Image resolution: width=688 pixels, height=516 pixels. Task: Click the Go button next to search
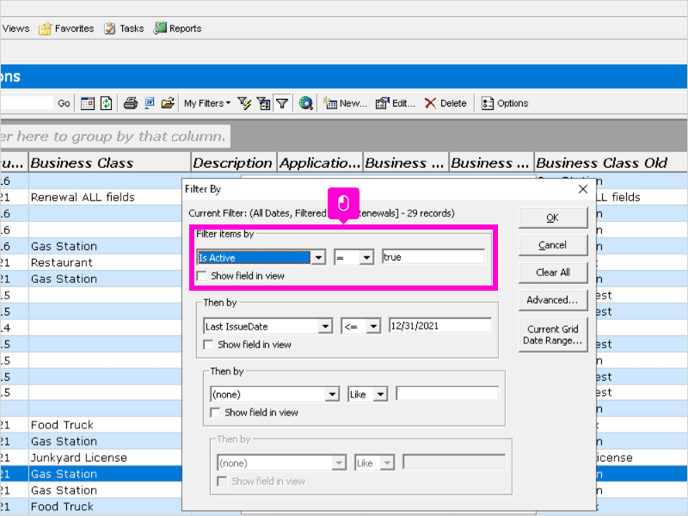64,104
